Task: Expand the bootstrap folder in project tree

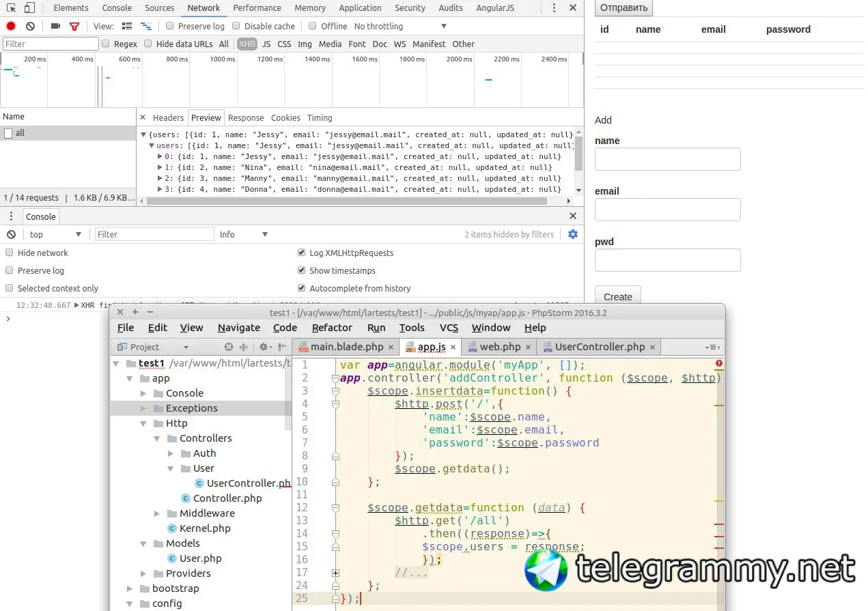Action: [x=129, y=588]
